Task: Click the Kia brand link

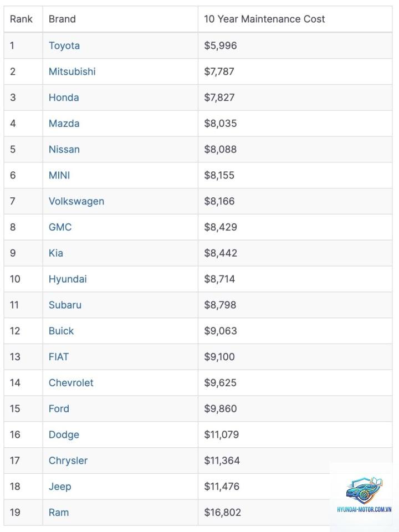Action: (56, 253)
